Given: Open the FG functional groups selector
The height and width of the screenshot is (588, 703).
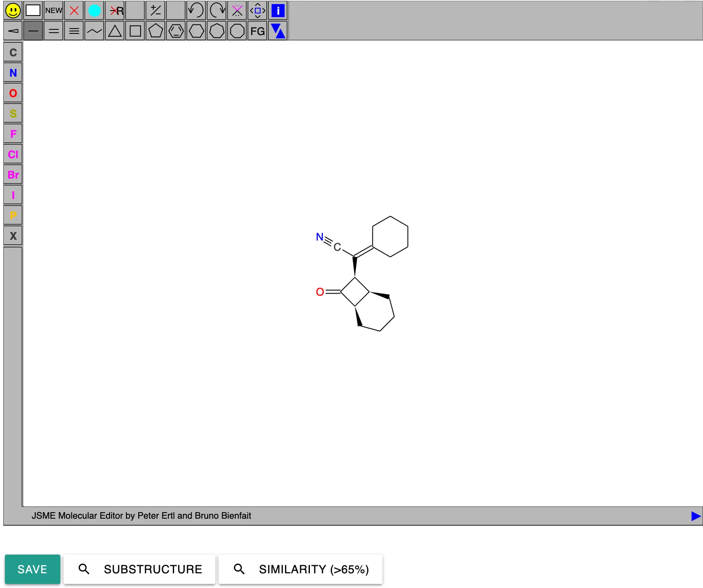Looking at the screenshot, I should [x=257, y=31].
